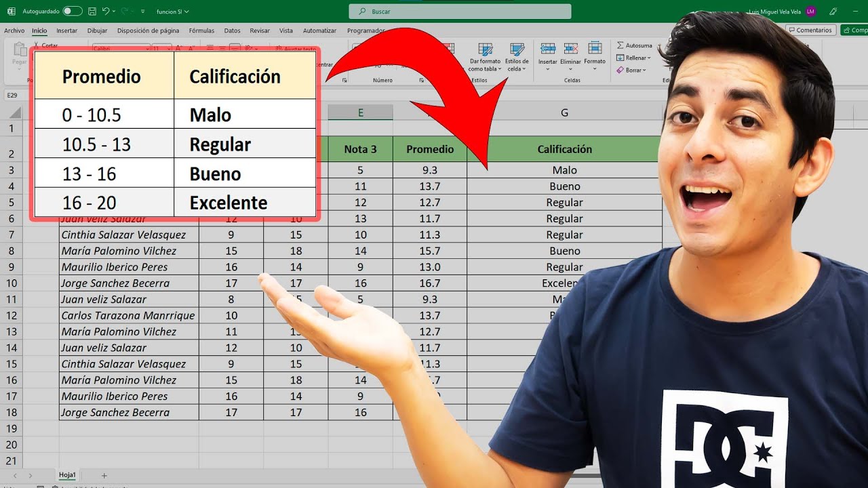The image size is (868, 488).
Task: Add a new sheet with the plus icon
Action: [x=104, y=476]
